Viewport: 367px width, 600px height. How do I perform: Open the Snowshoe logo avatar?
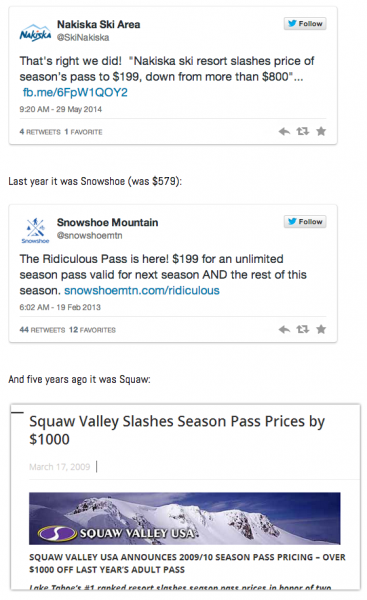[x=35, y=231]
